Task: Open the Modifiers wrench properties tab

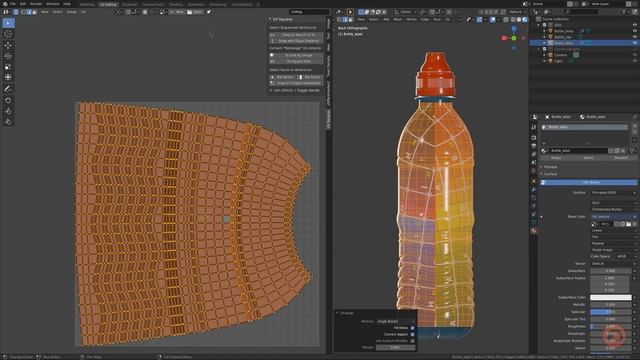Action: coord(534,190)
